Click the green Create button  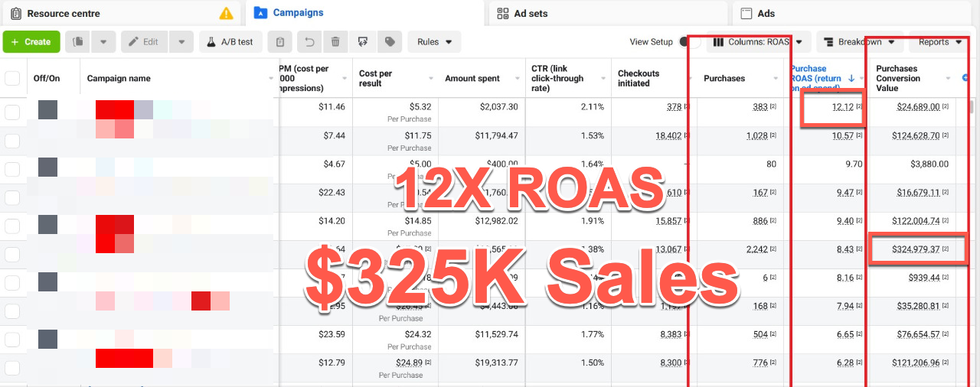31,42
